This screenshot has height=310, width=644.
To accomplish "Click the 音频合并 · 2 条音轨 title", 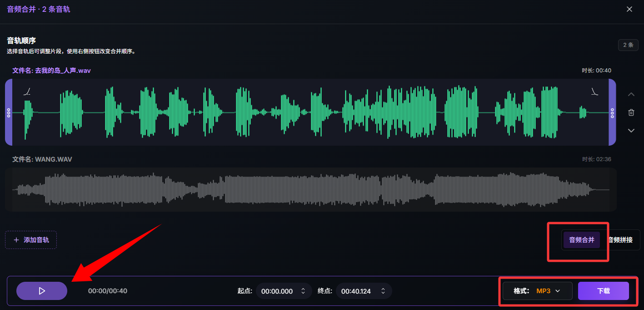I will (39, 9).
